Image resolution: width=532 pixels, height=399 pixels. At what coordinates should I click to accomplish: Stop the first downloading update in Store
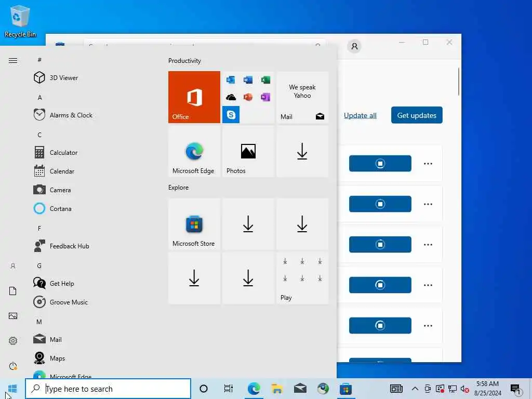click(x=380, y=164)
